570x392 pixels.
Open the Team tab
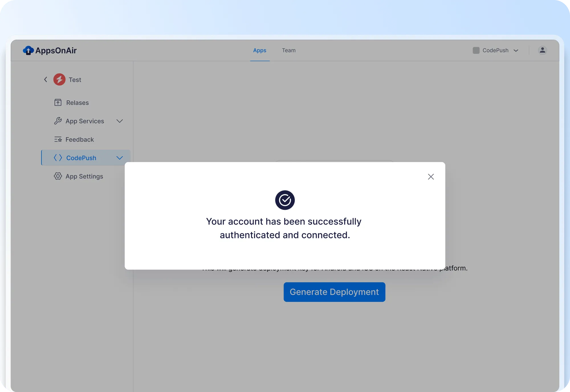coord(289,50)
